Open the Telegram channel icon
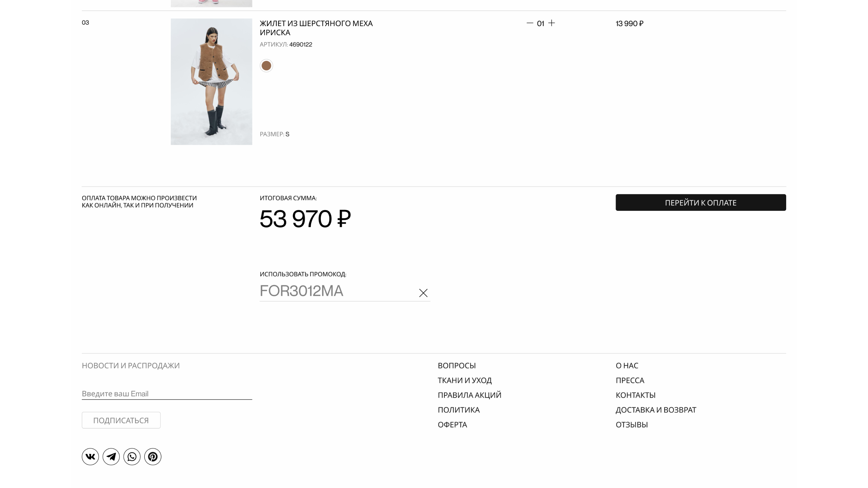Viewport: 868px width, 488px height. [x=111, y=457]
